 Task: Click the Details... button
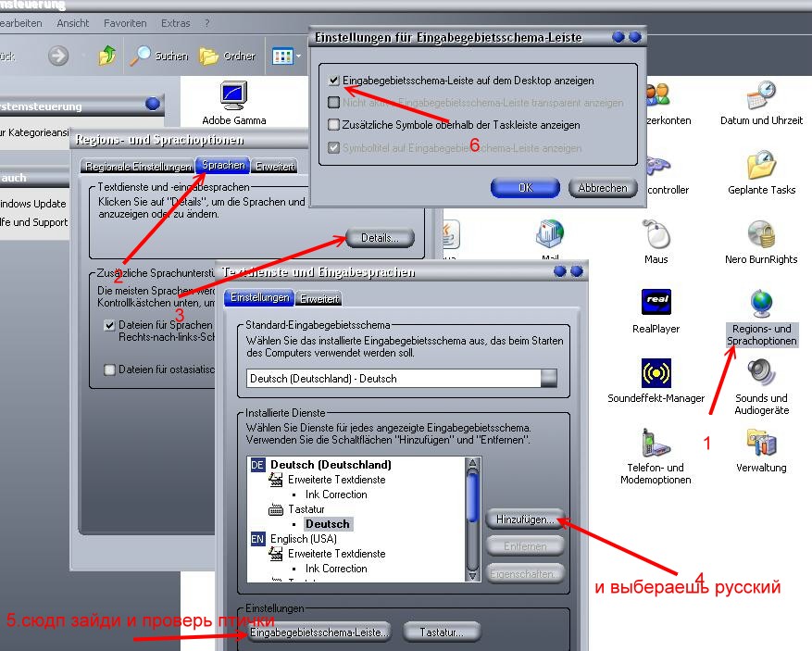381,238
